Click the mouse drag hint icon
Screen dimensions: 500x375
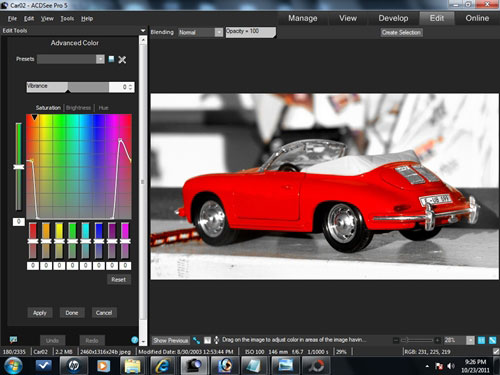pyautogui.click(x=216, y=340)
